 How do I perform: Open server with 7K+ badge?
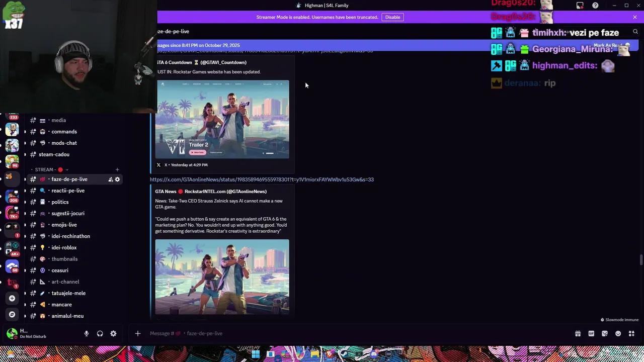[x=12, y=212]
